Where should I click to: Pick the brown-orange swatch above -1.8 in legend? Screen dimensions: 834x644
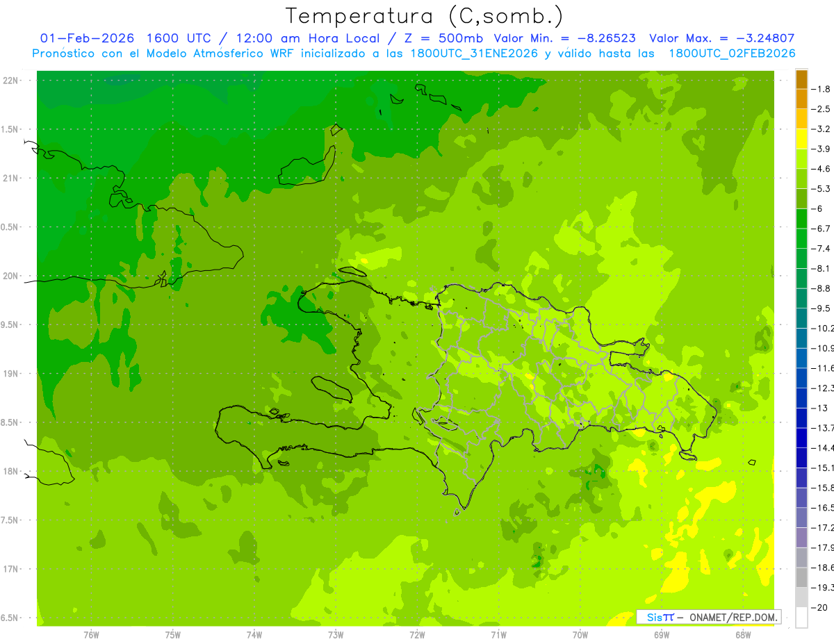coord(801,79)
